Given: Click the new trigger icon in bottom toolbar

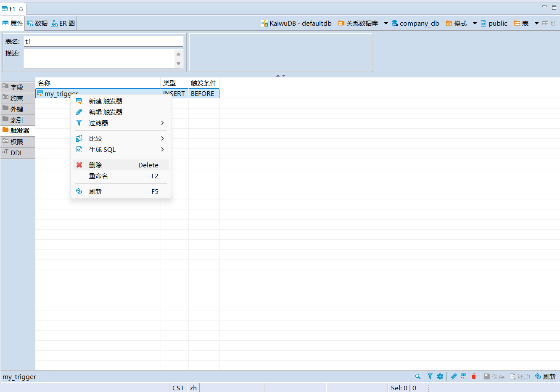Looking at the screenshot, I should tap(463, 376).
